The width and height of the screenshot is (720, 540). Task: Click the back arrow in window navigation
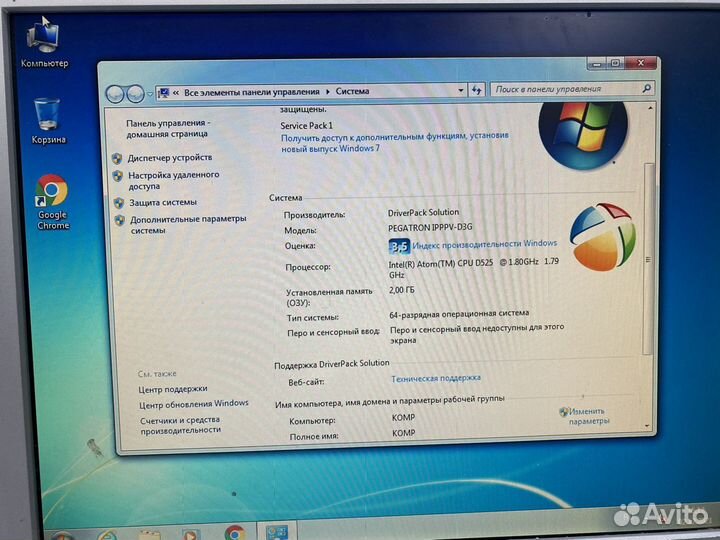(x=114, y=93)
